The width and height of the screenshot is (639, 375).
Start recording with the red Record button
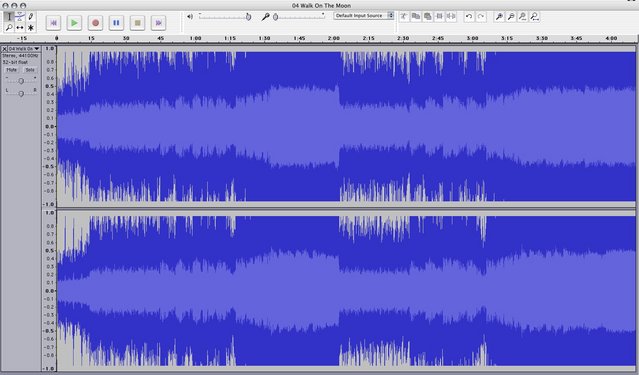click(x=95, y=23)
